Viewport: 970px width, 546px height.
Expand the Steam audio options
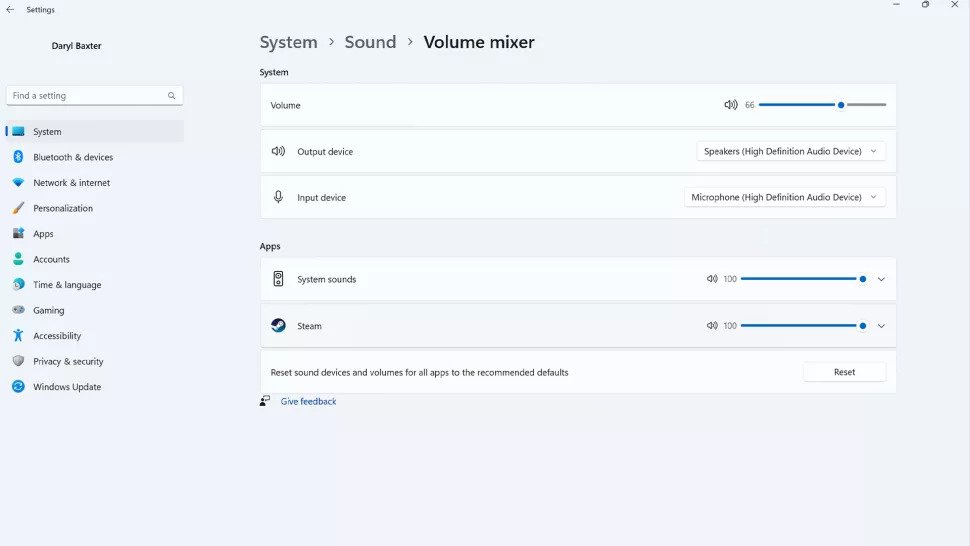[881, 326]
